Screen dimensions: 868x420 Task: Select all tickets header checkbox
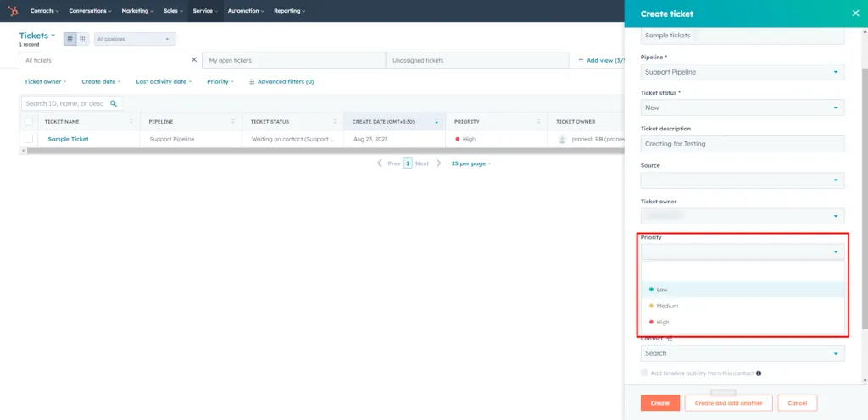(29, 122)
